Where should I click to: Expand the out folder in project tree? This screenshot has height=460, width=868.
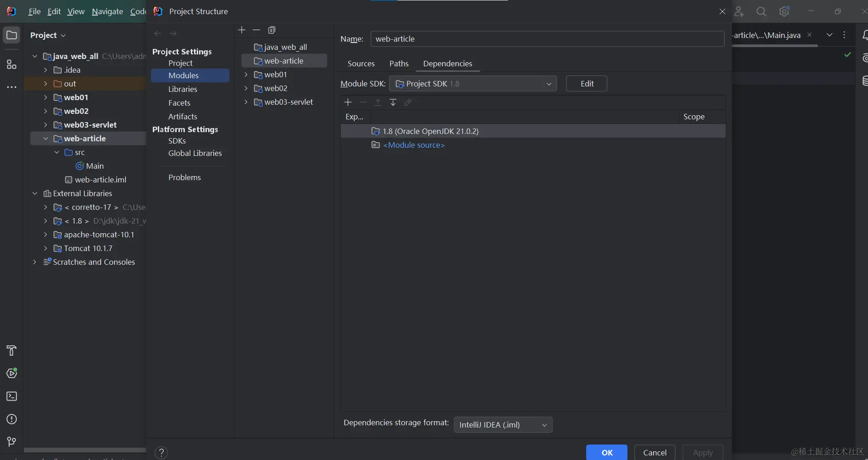click(45, 84)
